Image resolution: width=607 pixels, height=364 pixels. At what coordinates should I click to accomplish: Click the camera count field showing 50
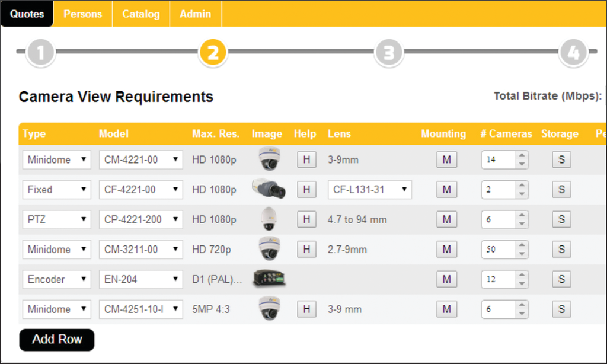(x=500, y=249)
